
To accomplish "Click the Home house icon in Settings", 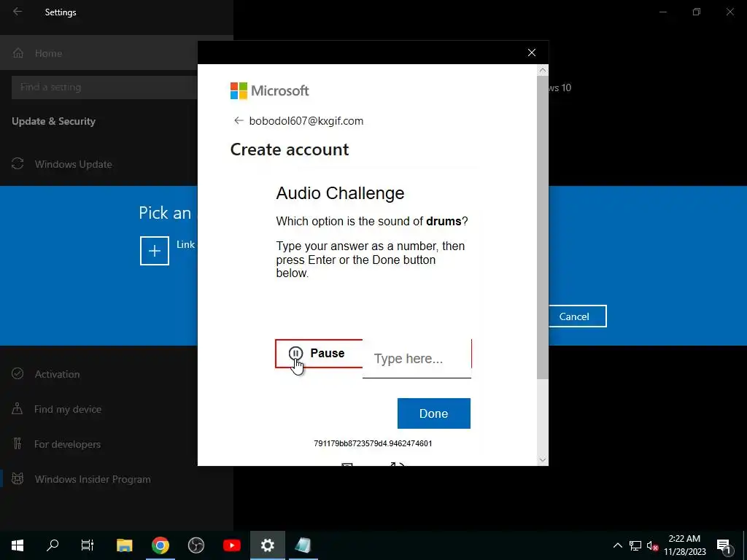I will coord(18,52).
